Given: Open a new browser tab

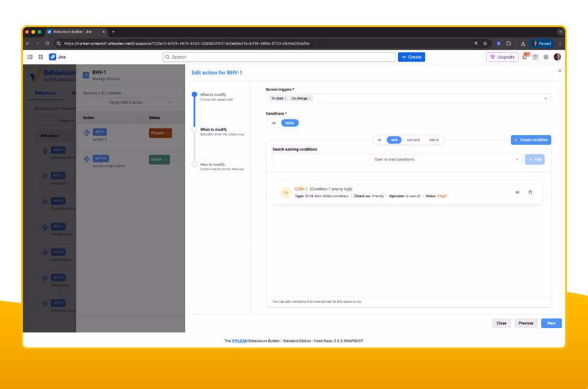Looking at the screenshot, I should 113,32.
